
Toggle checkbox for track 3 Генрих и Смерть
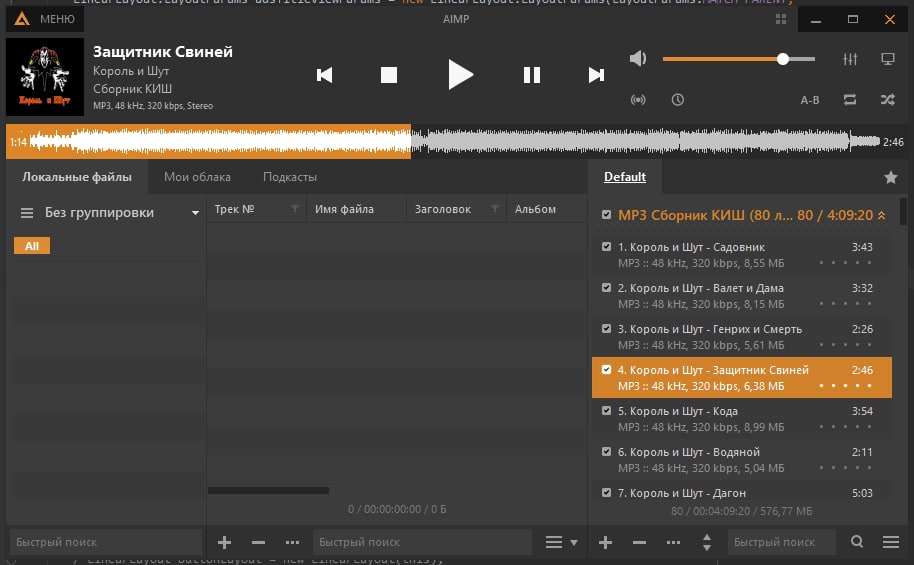pyautogui.click(x=606, y=328)
